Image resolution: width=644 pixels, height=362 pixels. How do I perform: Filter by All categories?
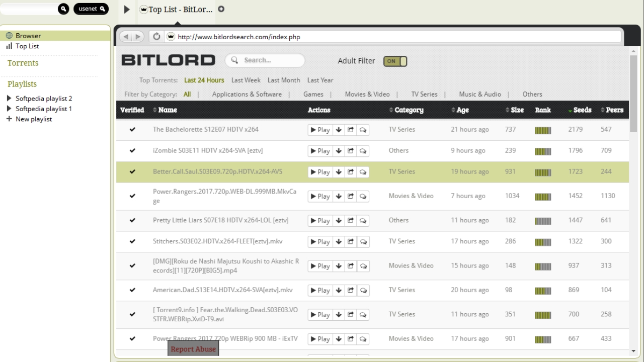click(x=187, y=94)
